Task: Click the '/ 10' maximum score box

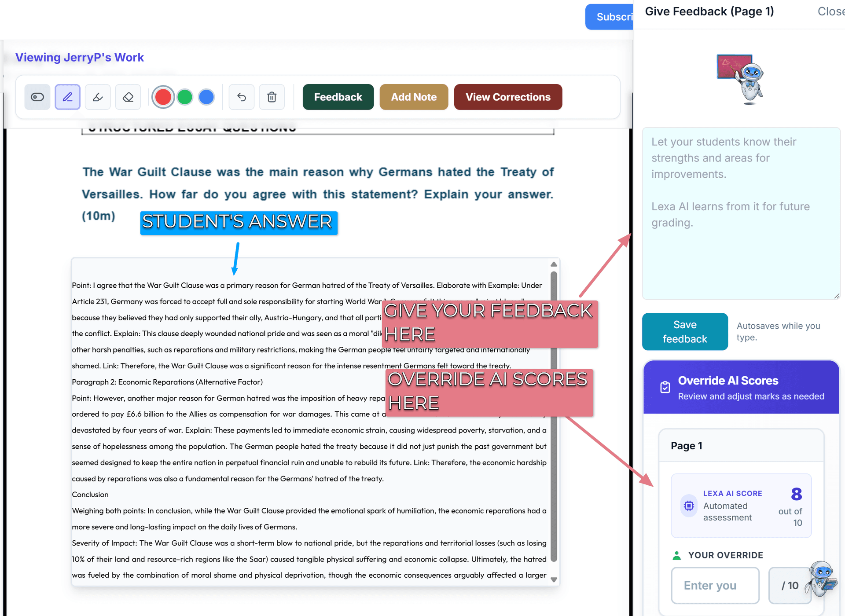Action: (x=790, y=585)
